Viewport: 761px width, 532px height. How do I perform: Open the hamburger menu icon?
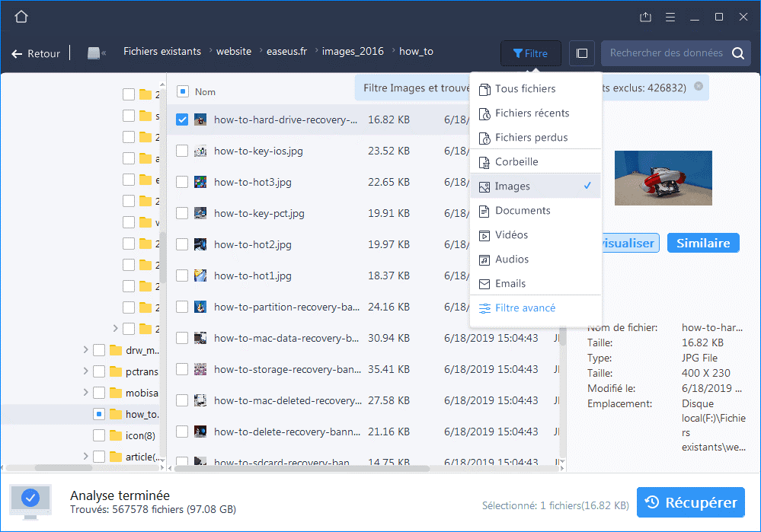tap(670, 17)
